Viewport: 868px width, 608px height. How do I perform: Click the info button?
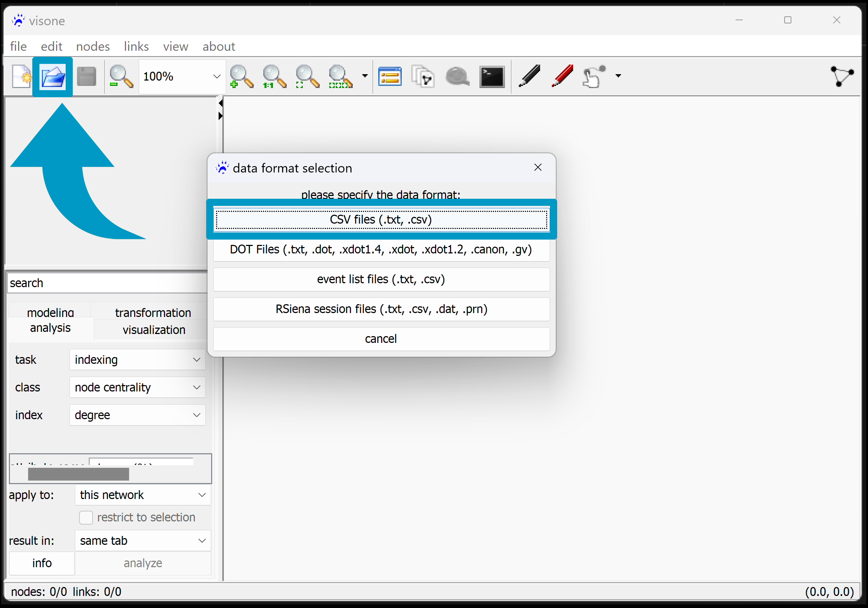click(x=42, y=563)
